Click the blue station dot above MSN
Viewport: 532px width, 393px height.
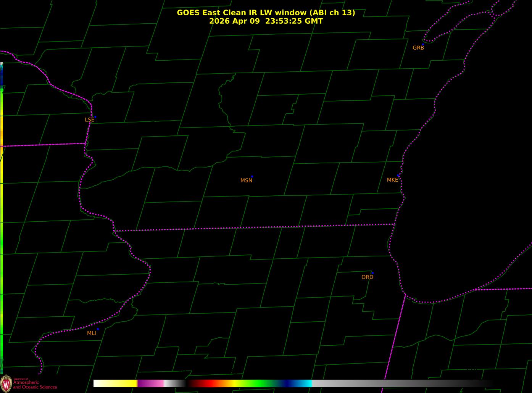[x=252, y=177]
